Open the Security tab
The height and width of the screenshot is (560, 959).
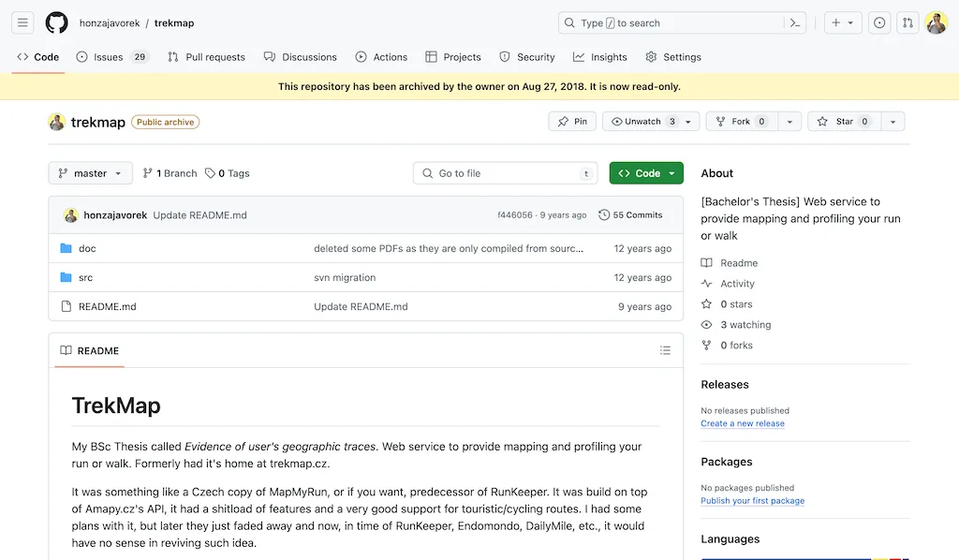(x=527, y=57)
